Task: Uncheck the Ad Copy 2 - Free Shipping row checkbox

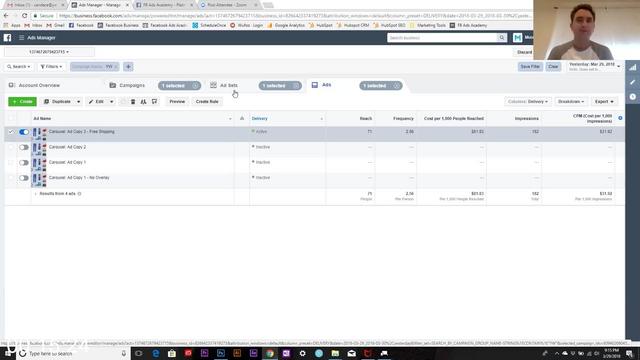Action: 11,132
